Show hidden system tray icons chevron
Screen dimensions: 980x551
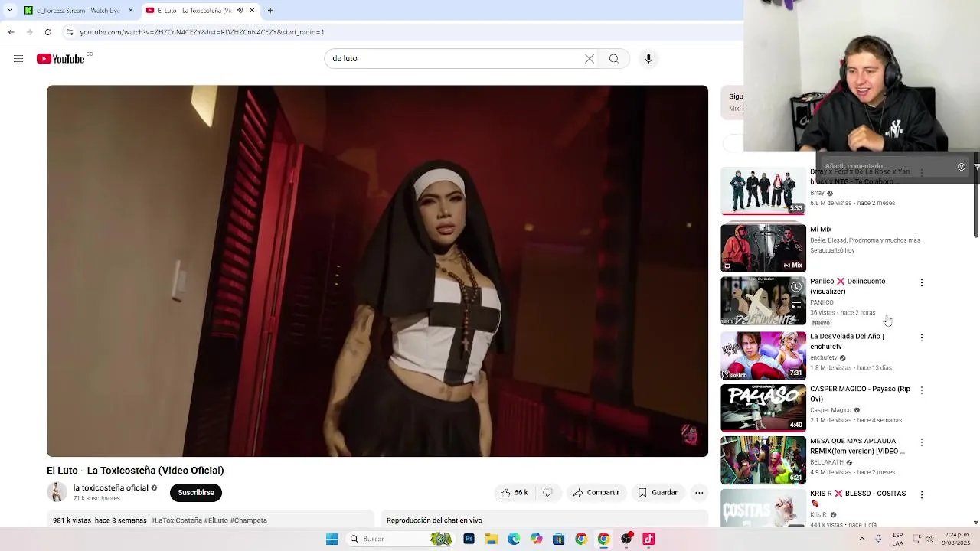point(861,539)
